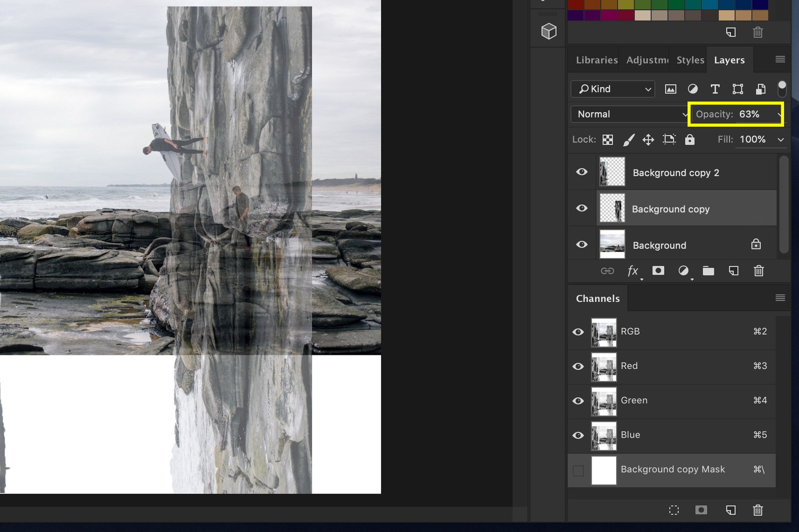The height and width of the screenshot is (532, 799).
Task: Switch to the Styles tab
Action: point(689,60)
